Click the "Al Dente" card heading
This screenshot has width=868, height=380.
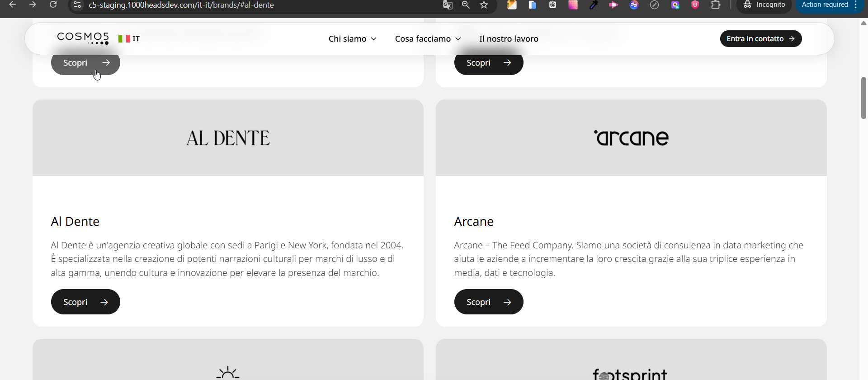[75, 221]
